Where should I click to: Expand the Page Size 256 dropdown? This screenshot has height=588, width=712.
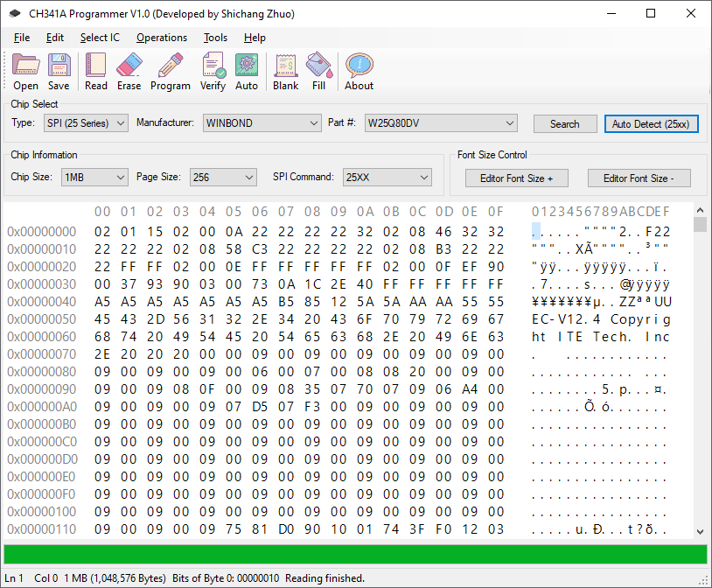(223, 178)
